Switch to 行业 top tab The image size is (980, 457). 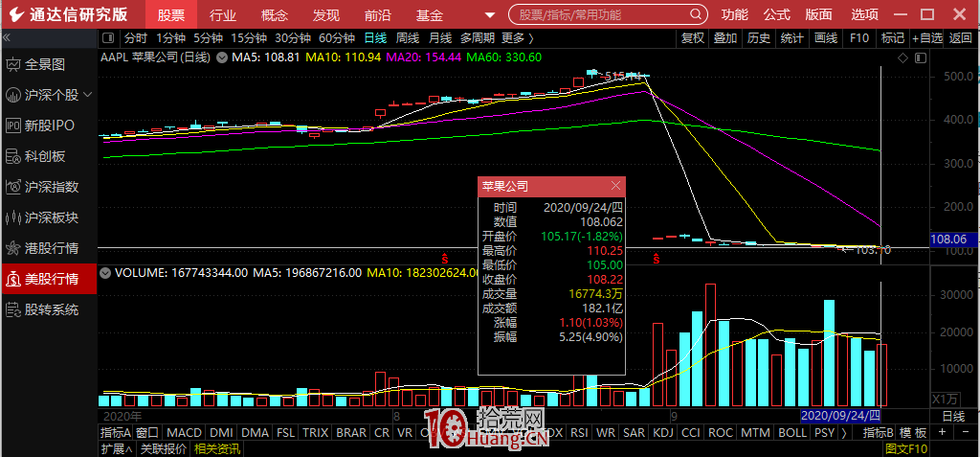222,14
